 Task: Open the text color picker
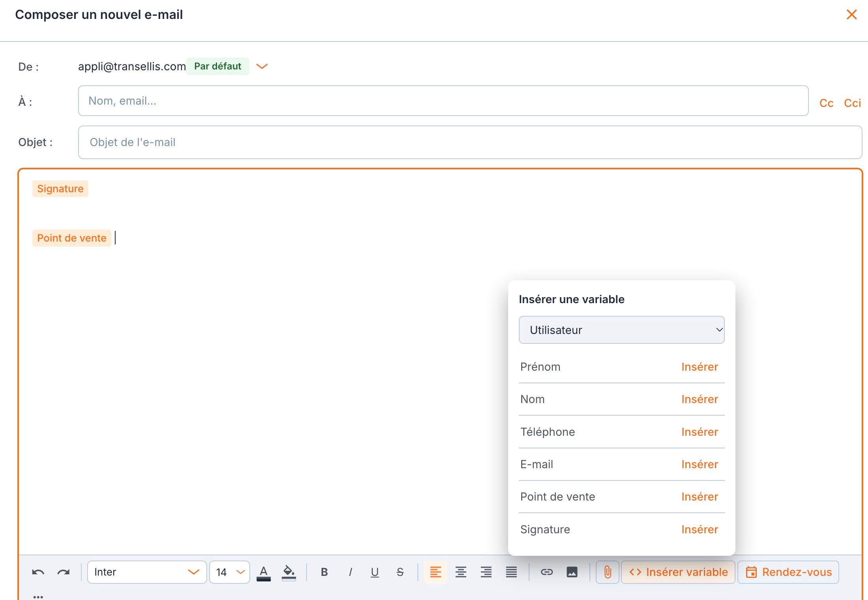tap(264, 572)
